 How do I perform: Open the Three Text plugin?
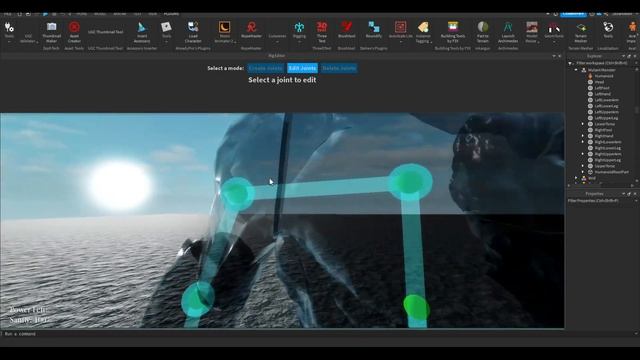click(x=322, y=32)
